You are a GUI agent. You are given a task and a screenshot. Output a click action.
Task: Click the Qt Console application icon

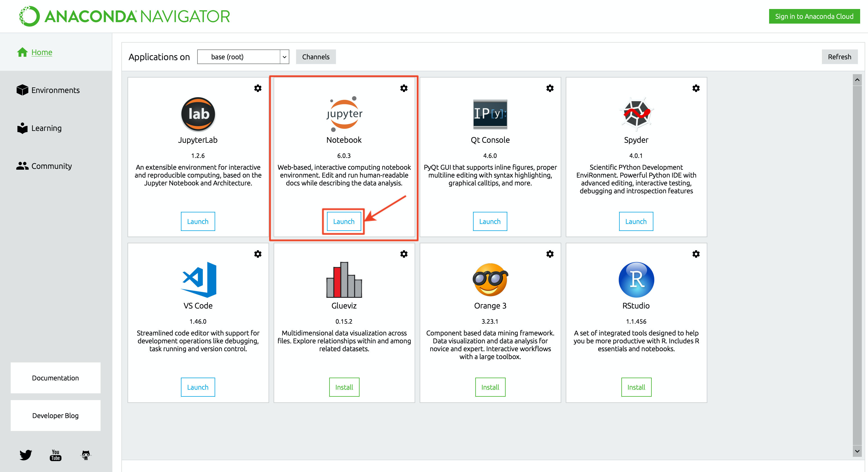(x=490, y=114)
